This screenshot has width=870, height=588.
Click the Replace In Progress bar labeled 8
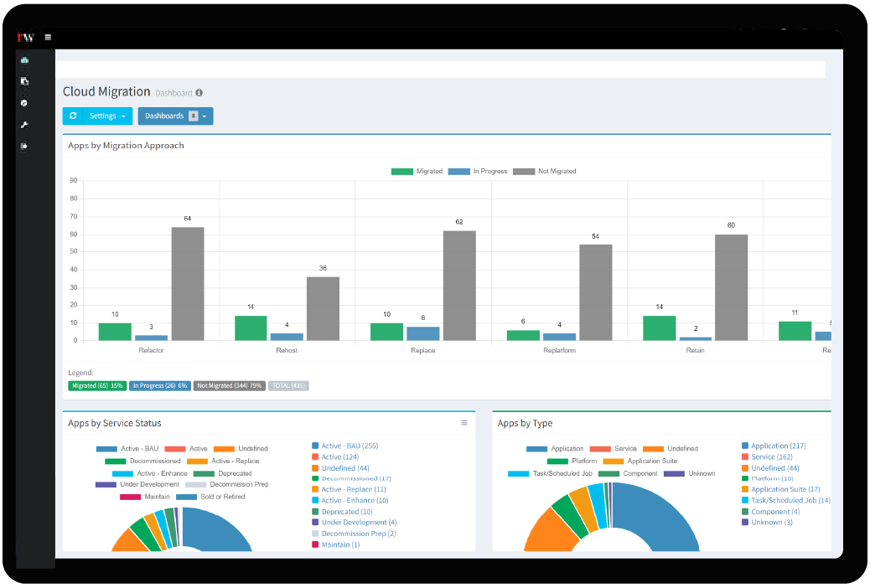click(x=422, y=333)
